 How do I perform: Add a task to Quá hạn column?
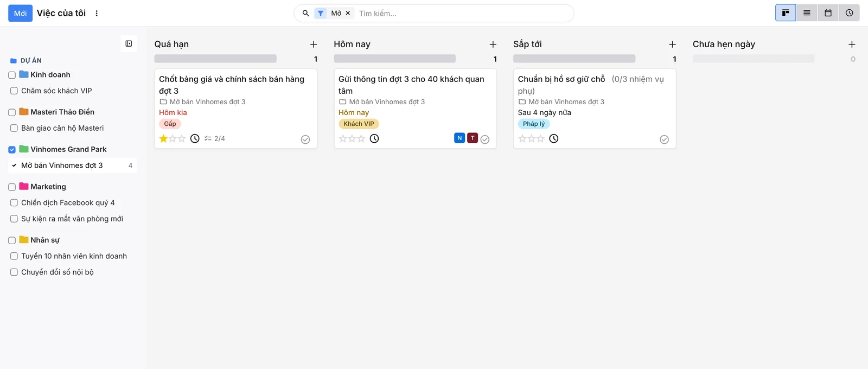(314, 44)
